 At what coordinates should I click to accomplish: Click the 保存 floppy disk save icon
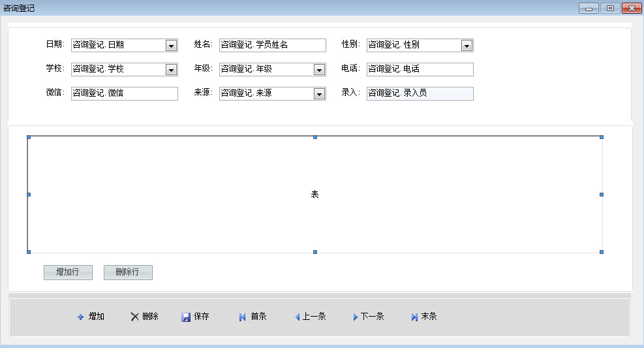[x=186, y=317]
